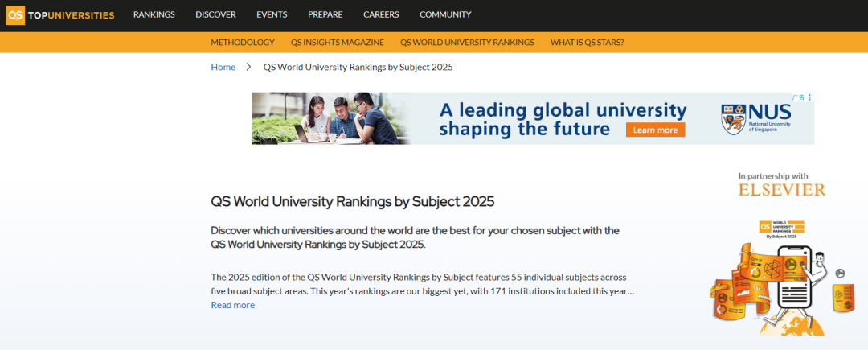This screenshot has height=350, width=868.
Task: Open the Events menu item
Action: coord(272,14)
